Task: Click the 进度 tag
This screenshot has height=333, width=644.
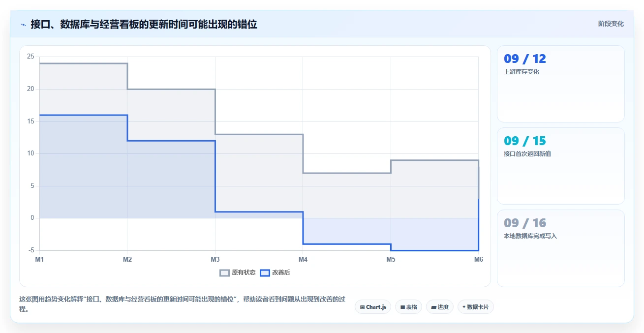Action: [440, 307]
